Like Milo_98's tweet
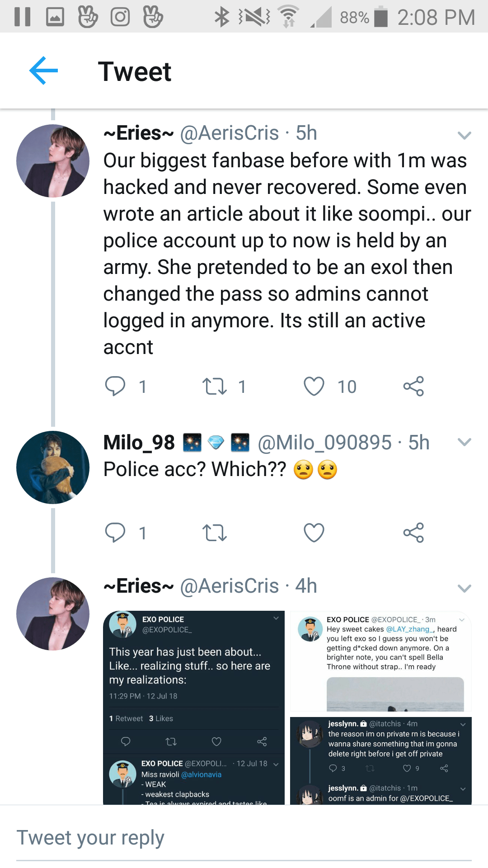This screenshot has width=488, height=868. [314, 533]
